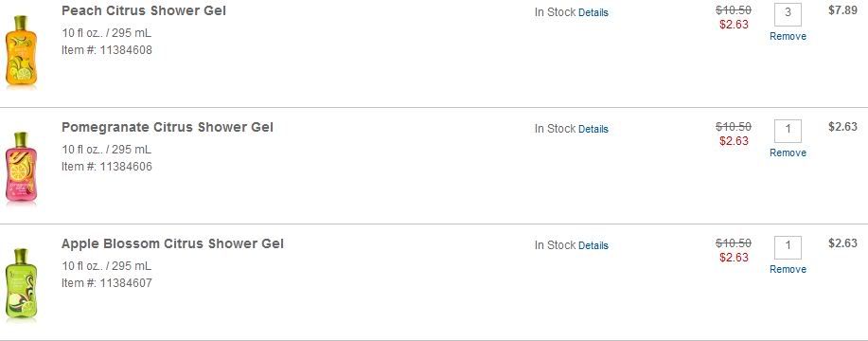The image size is (868, 341).
Task: Remove Peach Citrus Shower Gel from the bag
Action: 788,36
